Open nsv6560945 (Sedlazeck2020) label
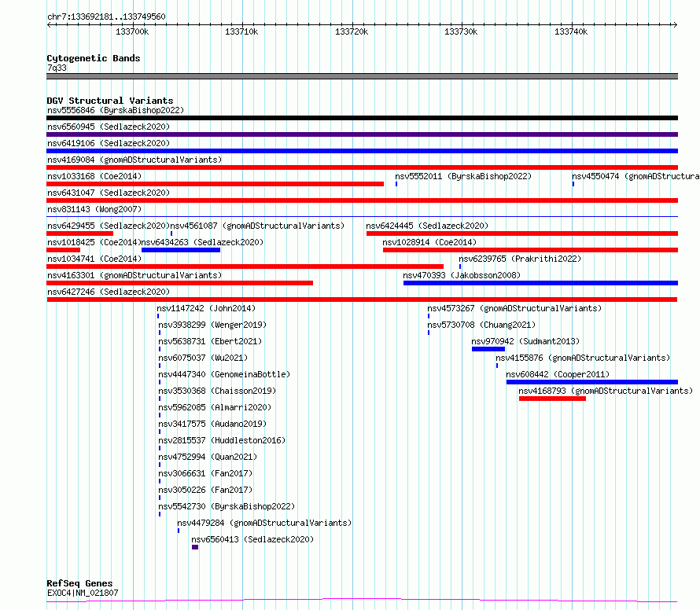 pyautogui.click(x=109, y=127)
